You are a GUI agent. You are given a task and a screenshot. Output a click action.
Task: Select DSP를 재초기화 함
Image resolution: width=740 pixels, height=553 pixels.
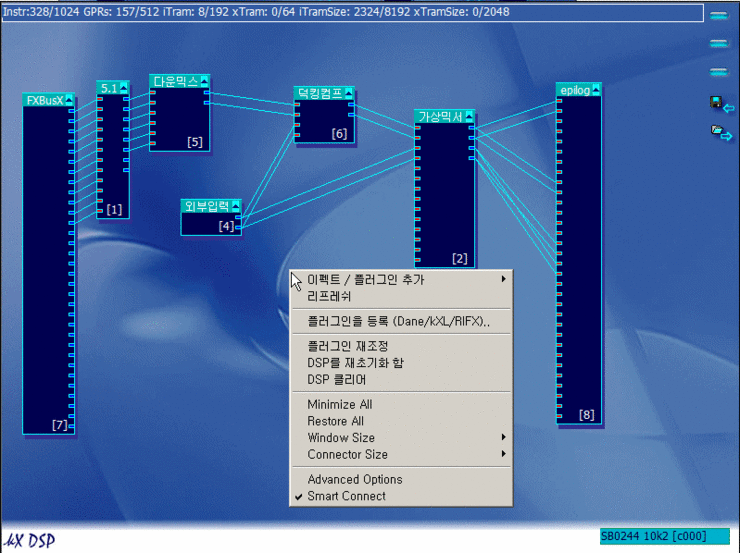401,363
